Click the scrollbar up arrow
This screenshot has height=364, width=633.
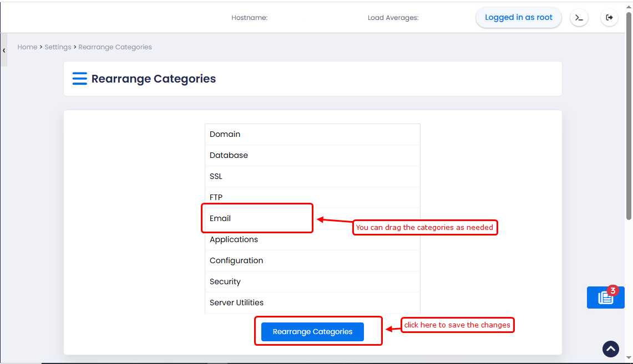pos(629,7)
